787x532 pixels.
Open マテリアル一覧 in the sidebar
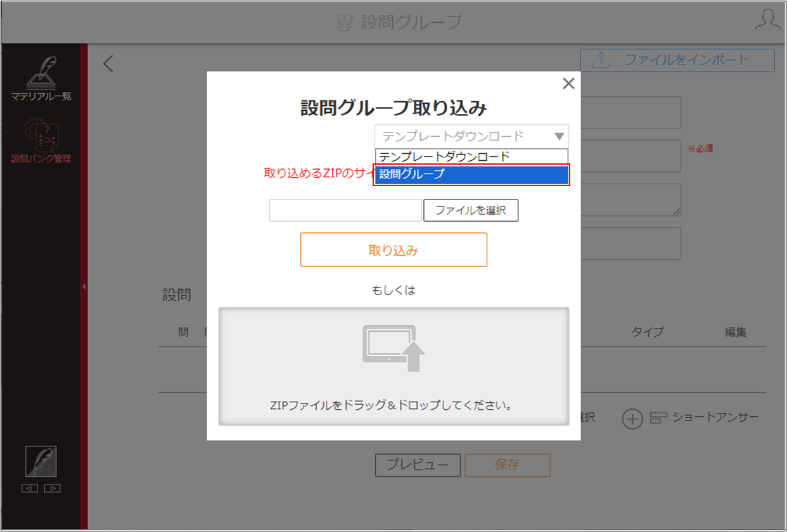pyautogui.click(x=42, y=79)
